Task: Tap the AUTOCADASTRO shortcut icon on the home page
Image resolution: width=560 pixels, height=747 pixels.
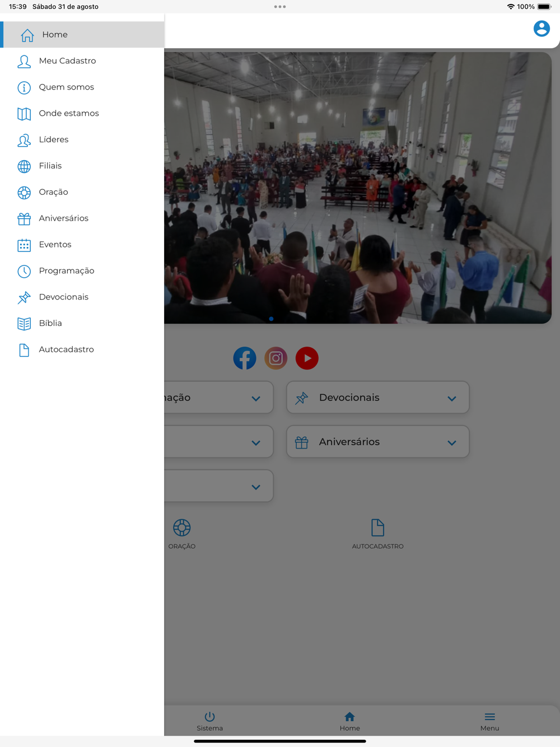Action: [x=378, y=527]
